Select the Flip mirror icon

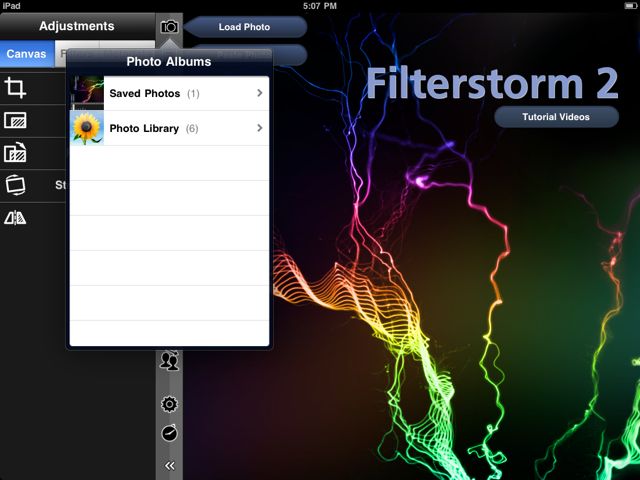(x=15, y=218)
